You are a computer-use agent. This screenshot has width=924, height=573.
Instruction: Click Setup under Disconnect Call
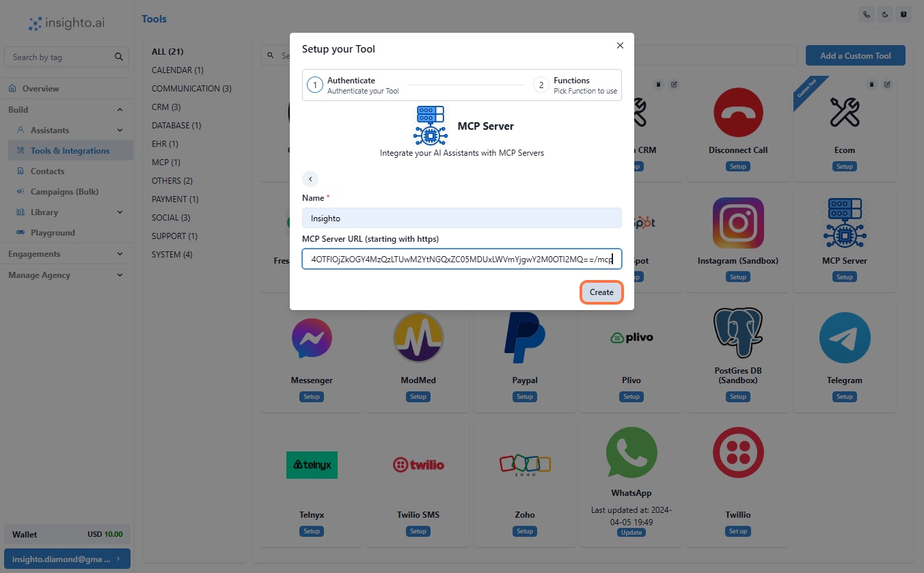738,167
